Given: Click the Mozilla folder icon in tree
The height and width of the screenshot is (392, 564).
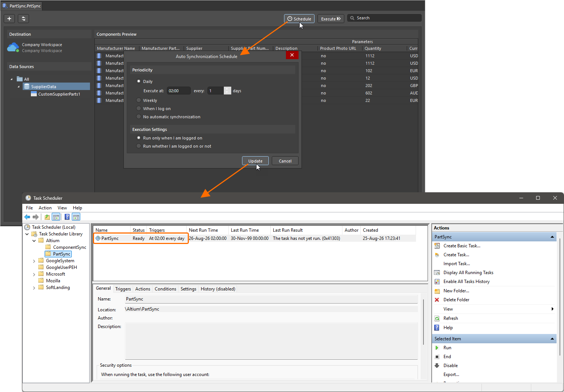Looking at the screenshot, I should coord(41,281).
